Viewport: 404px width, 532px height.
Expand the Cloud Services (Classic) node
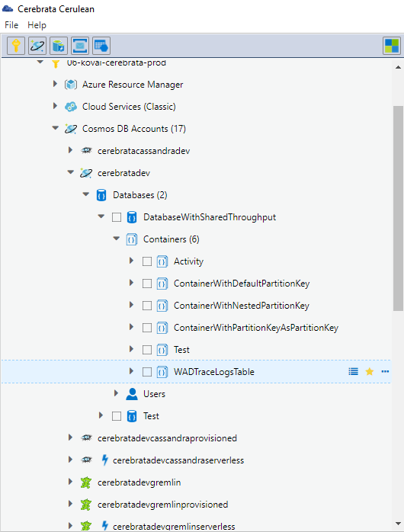[x=55, y=106]
